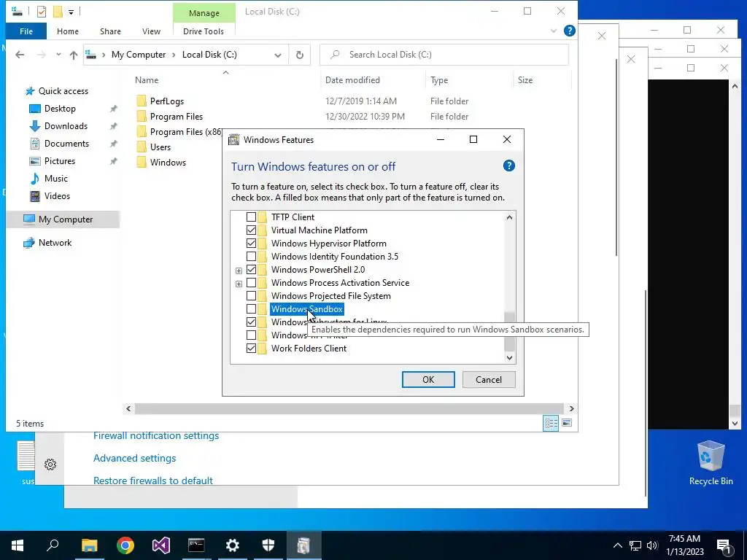Open the Start menu
Viewport: 747px width, 560px height.
[18, 545]
